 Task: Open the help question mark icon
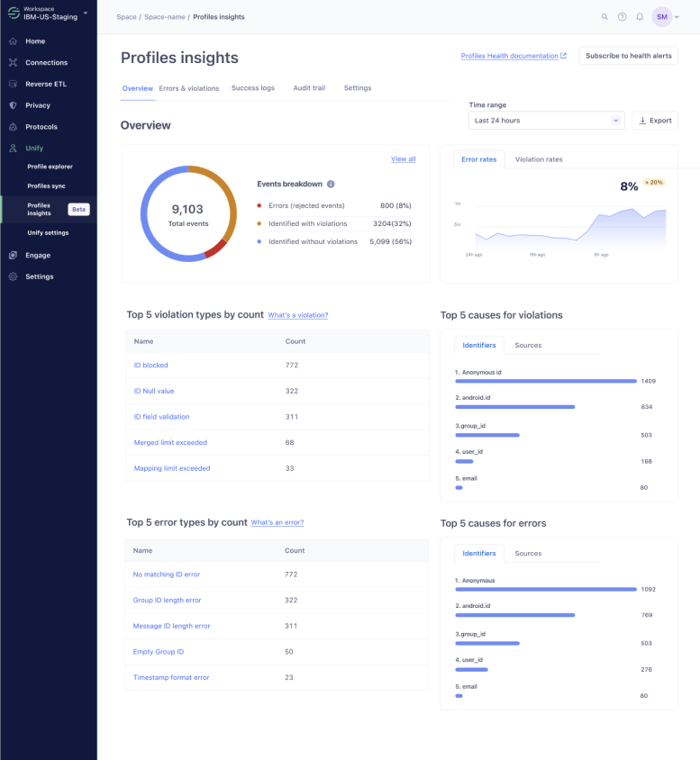point(622,17)
